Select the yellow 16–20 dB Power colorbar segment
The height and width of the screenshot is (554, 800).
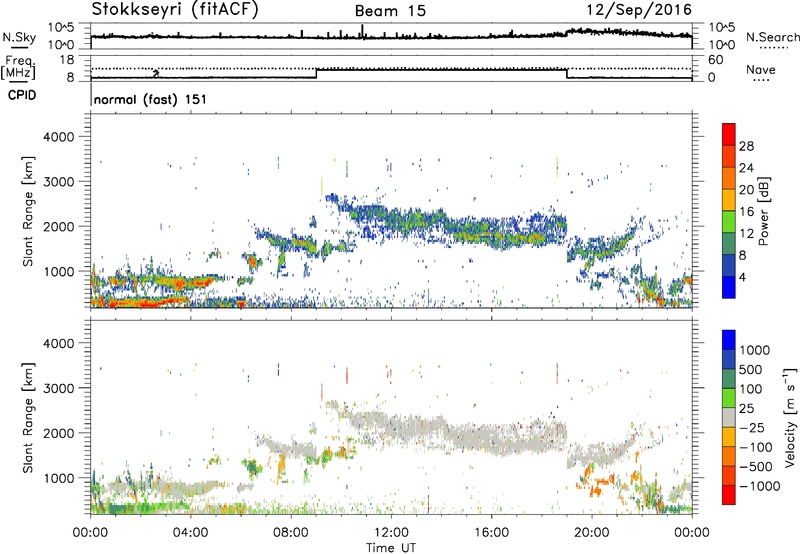coord(729,200)
